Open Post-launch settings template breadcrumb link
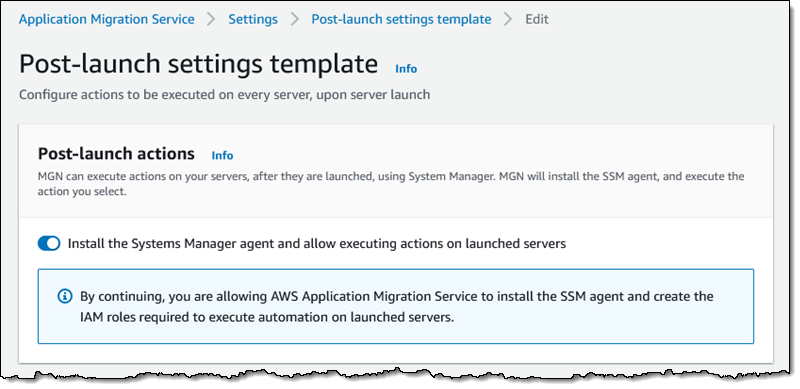 coord(401,19)
